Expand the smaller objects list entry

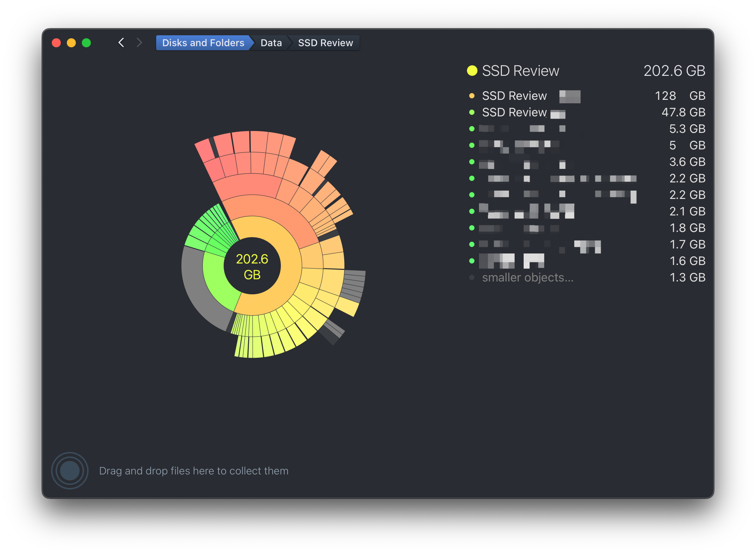click(527, 278)
